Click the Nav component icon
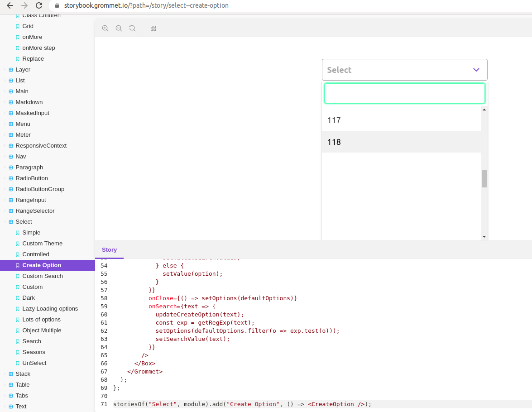Image resolution: width=532 pixels, height=412 pixels. (11, 157)
